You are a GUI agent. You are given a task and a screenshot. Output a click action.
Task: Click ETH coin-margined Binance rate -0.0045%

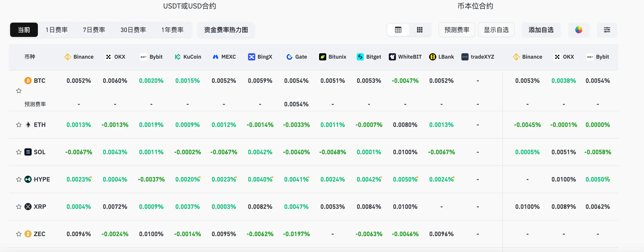(527, 125)
